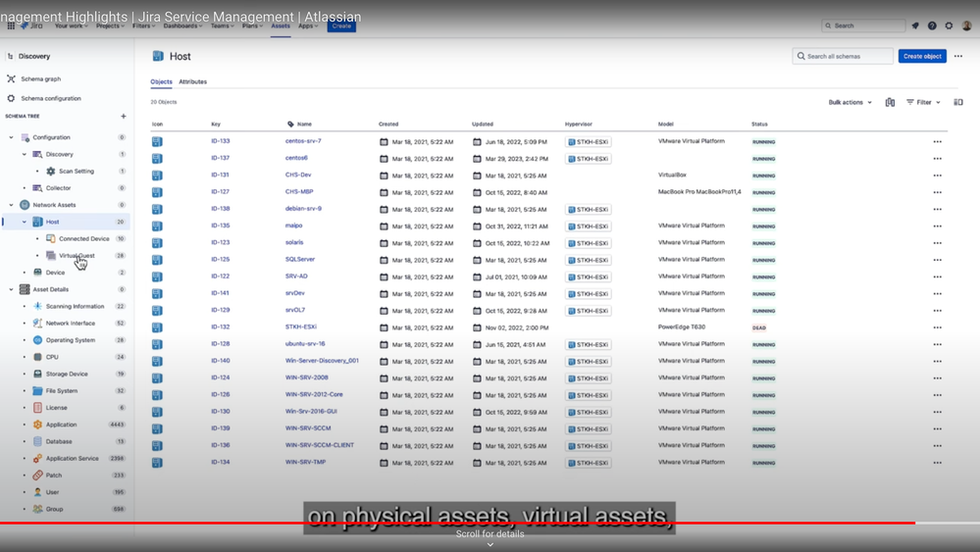Click the Application icon in schema tree
Viewport: 980px width, 552px height.
coord(37,425)
